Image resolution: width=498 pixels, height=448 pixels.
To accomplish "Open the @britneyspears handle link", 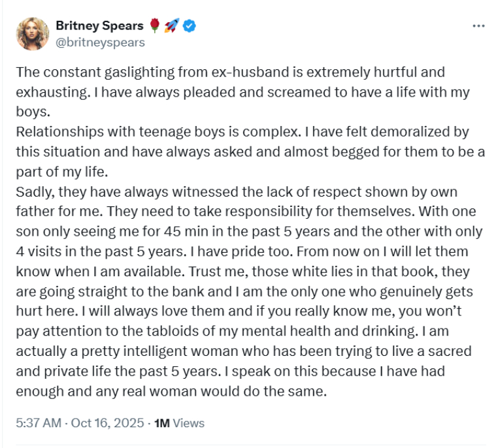I will pos(100,42).
